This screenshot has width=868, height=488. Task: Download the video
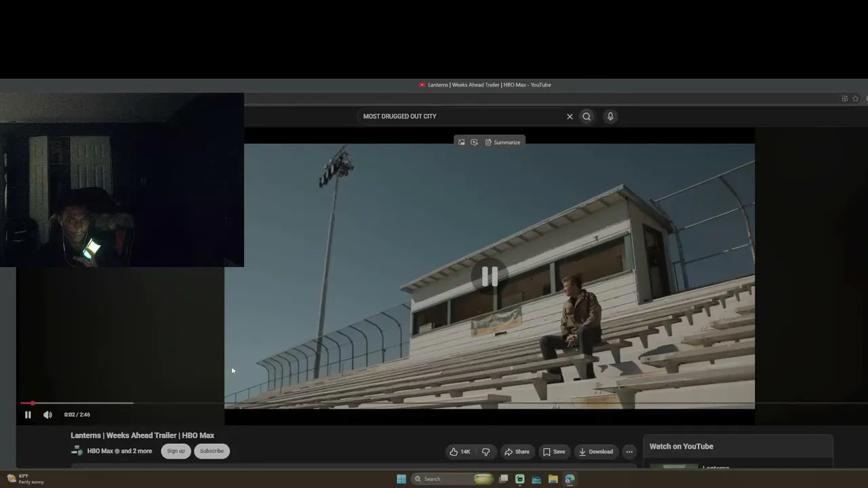pos(595,452)
